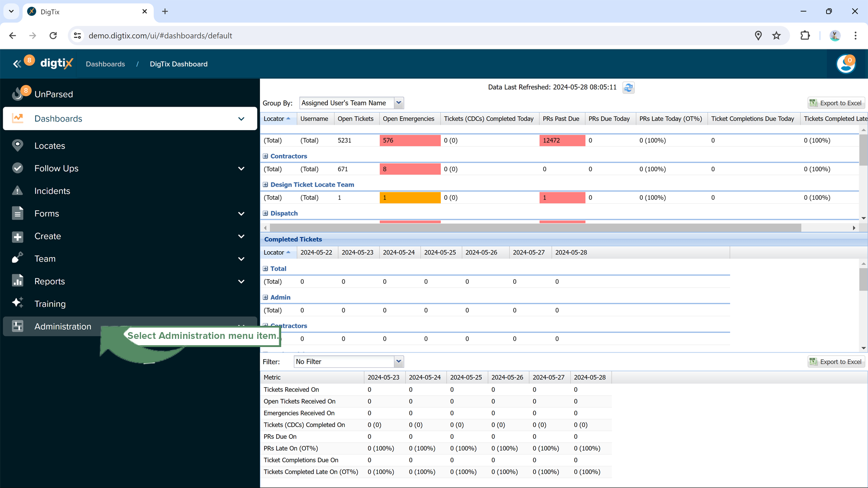Click the Dashboards breadcrumb link

(x=105, y=64)
